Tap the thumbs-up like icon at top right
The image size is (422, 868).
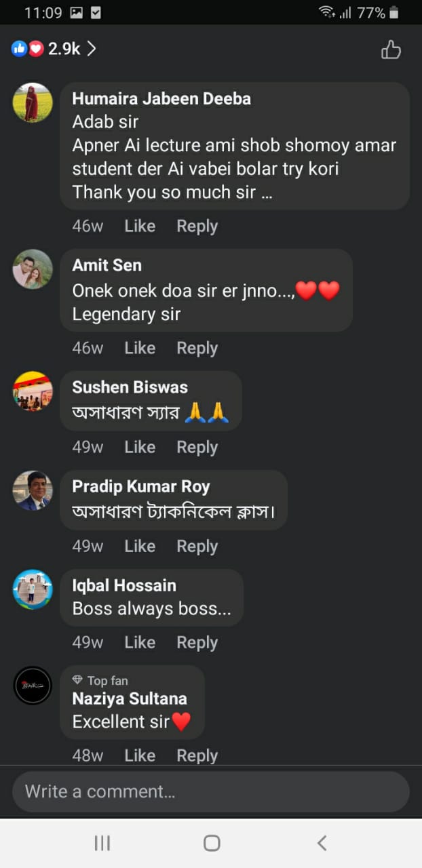[x=391, y=50]
